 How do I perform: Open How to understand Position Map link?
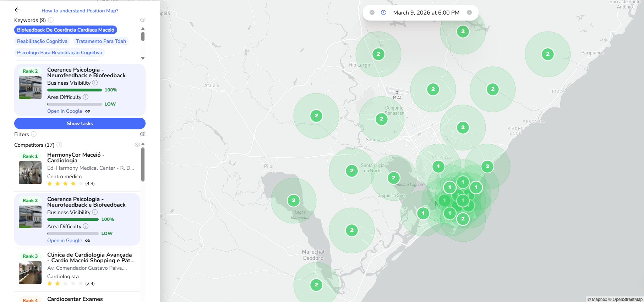(x=80, y=11)
